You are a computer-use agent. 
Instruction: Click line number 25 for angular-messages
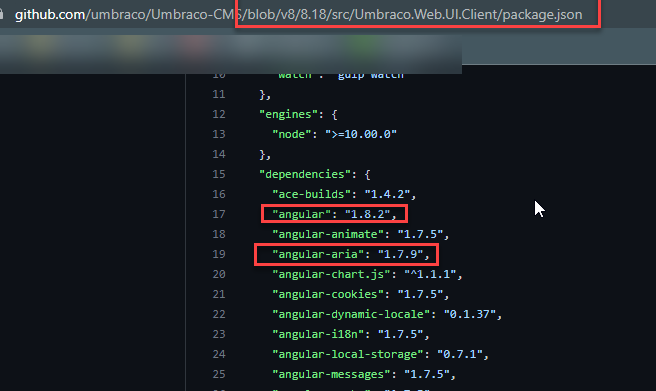click(x=219, y=374)
